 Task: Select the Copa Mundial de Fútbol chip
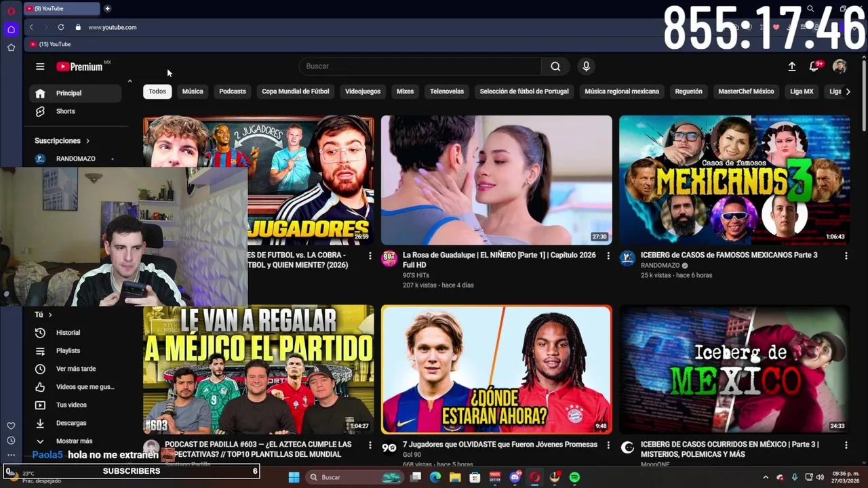(296, 91)
